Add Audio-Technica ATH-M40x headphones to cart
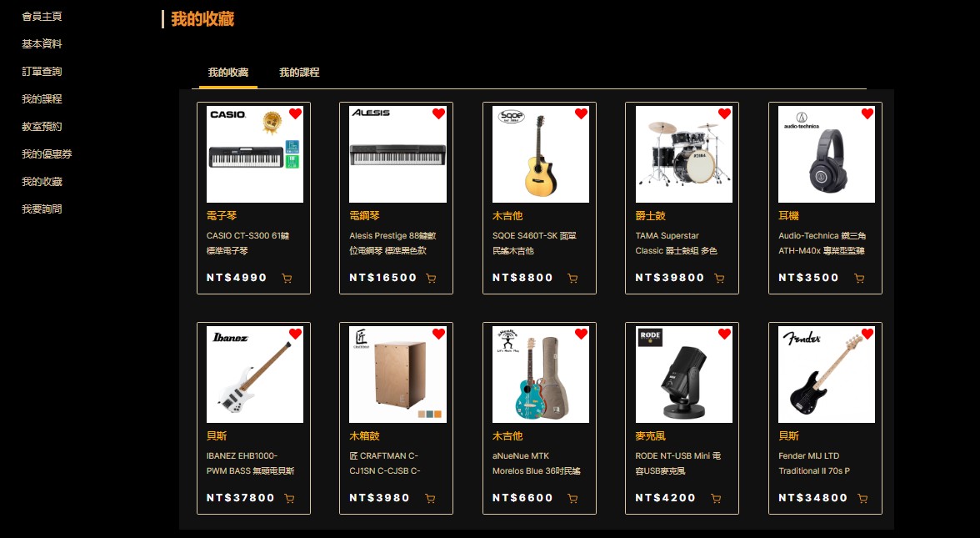Screen dimensions: 980x538 coord(859,279)
